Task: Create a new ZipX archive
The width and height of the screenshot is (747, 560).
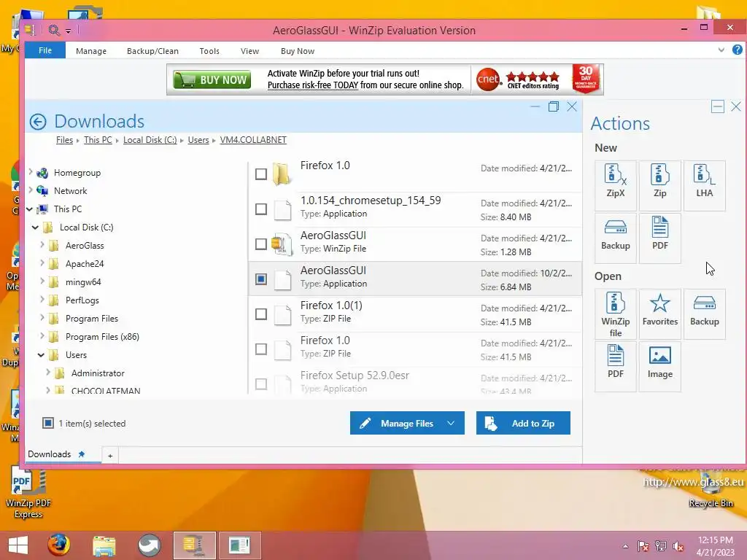Action: coord(615,186)
